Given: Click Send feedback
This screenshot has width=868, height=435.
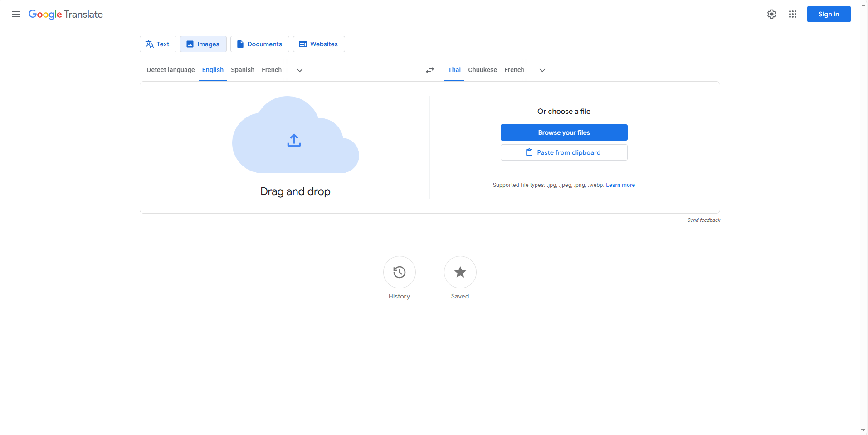Looking at the screenshot, I should [703, 220].
